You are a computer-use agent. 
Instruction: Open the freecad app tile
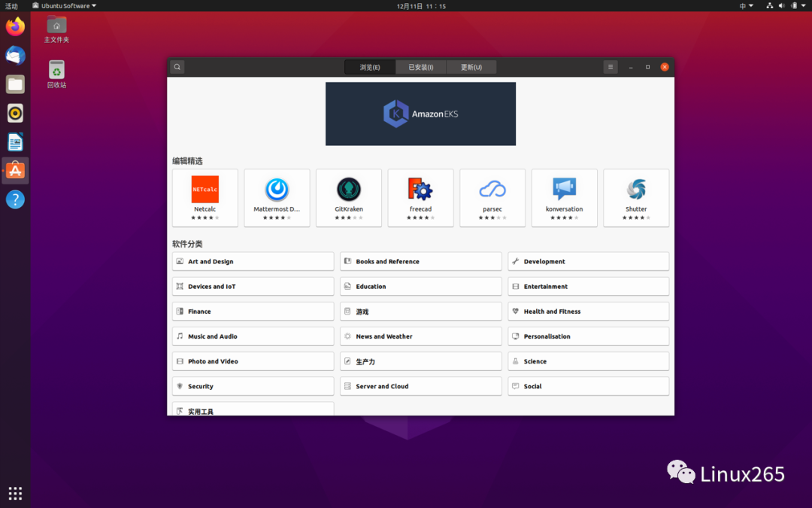(420, 198)
